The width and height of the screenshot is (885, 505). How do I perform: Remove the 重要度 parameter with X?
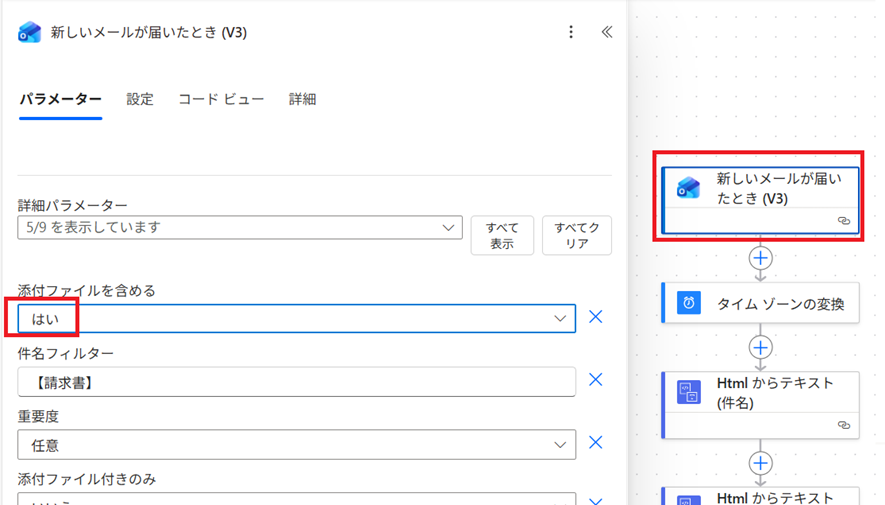click(595, 443)
